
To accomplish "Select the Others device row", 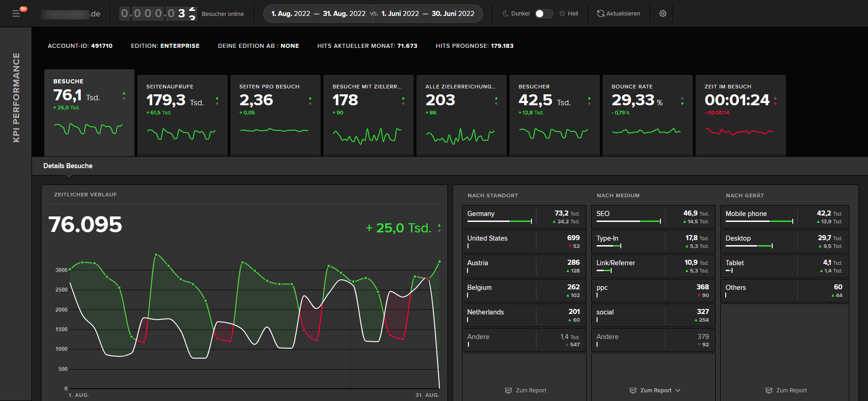I will pos(785,291).
